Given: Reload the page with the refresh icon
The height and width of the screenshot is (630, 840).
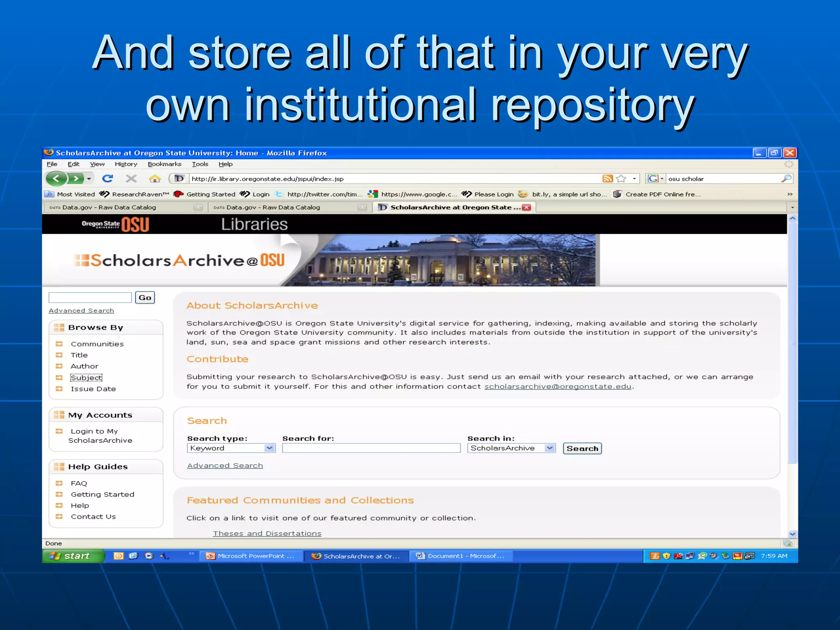Looking at the screenshot, I should click(108, 178).
